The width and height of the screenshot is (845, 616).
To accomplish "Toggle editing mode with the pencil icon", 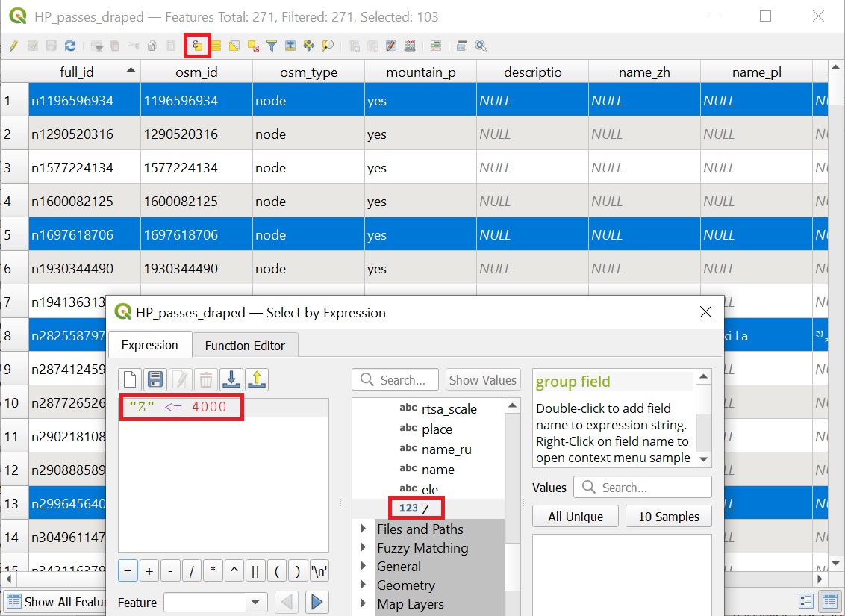I will coord(14,46).
